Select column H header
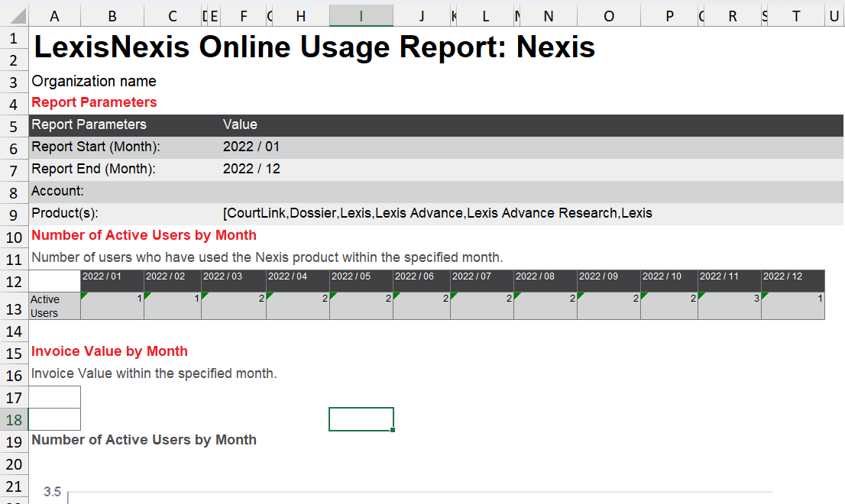The width and height of the screenshot is (845, 504). [x=301, y=16]
